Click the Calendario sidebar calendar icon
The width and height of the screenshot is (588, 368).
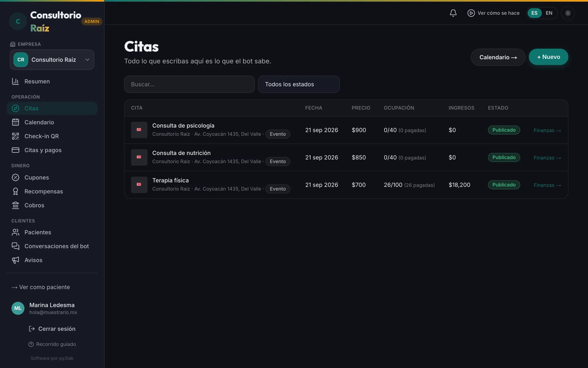pos(15,122)
